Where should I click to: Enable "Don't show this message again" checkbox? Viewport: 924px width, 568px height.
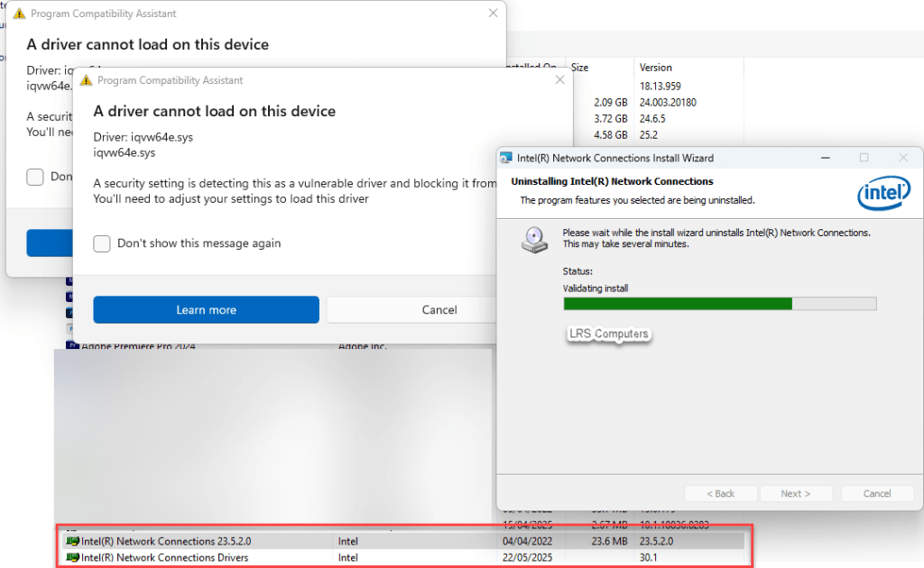[x=103, y=243]
